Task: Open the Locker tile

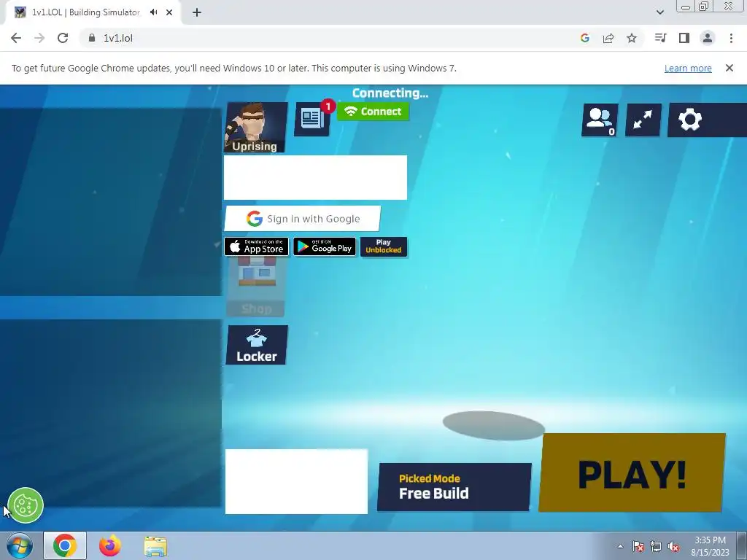Action: (257, 345)
